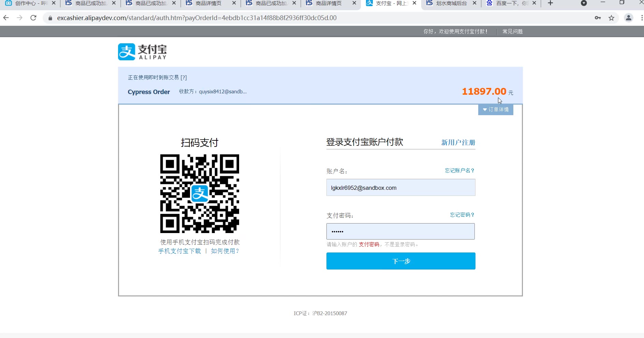The width and height of the screenshot is (644, 338).
Task: Open the 如何使用? link
Action: coord(225,251)
